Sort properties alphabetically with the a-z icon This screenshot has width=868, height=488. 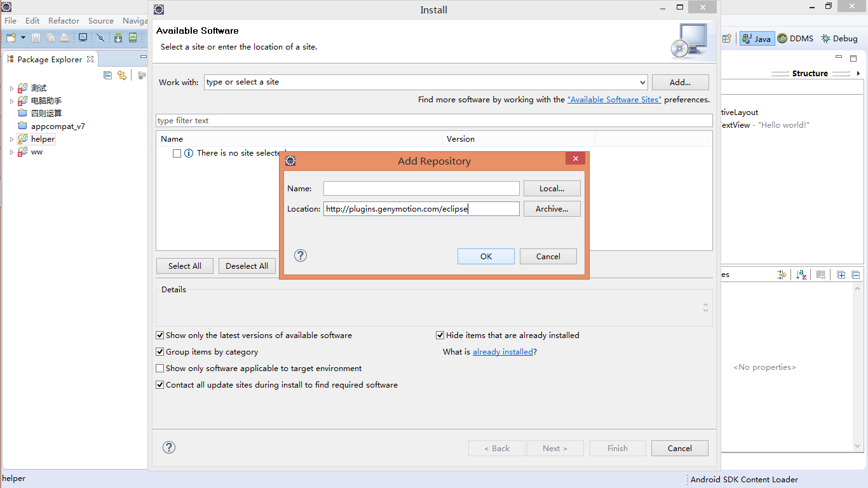click(x=801, y=274)
